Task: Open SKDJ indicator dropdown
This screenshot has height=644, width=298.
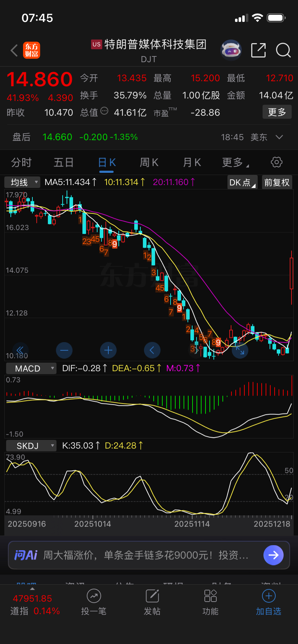Action: [x=31, y=446]
